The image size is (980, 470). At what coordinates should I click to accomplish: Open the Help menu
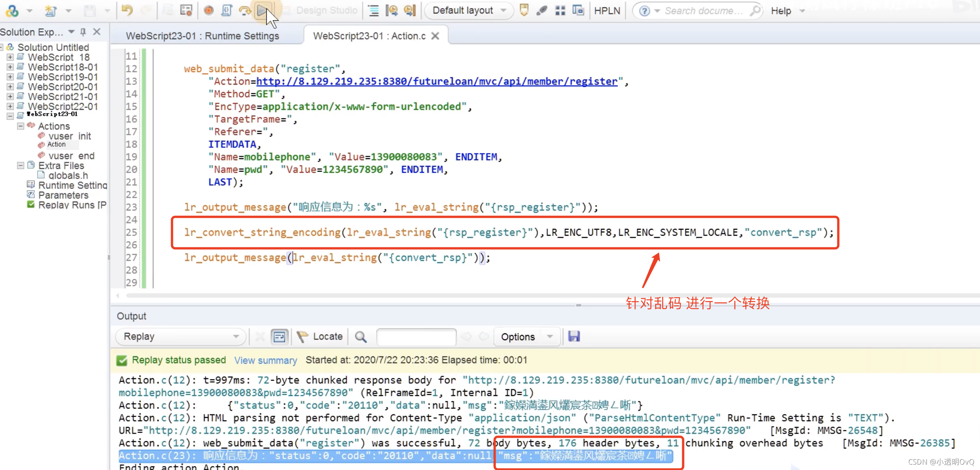pos(781,11)
